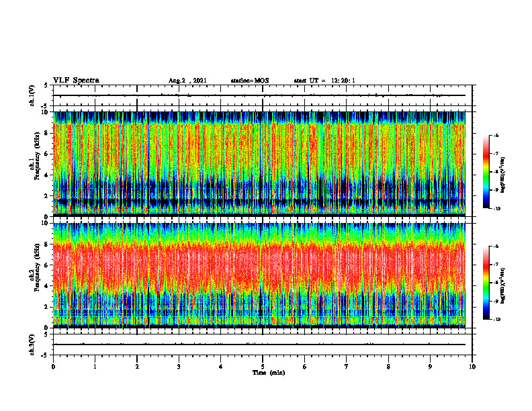Click time axis tick label "9"
532x411 pixels.
[430, 367]
